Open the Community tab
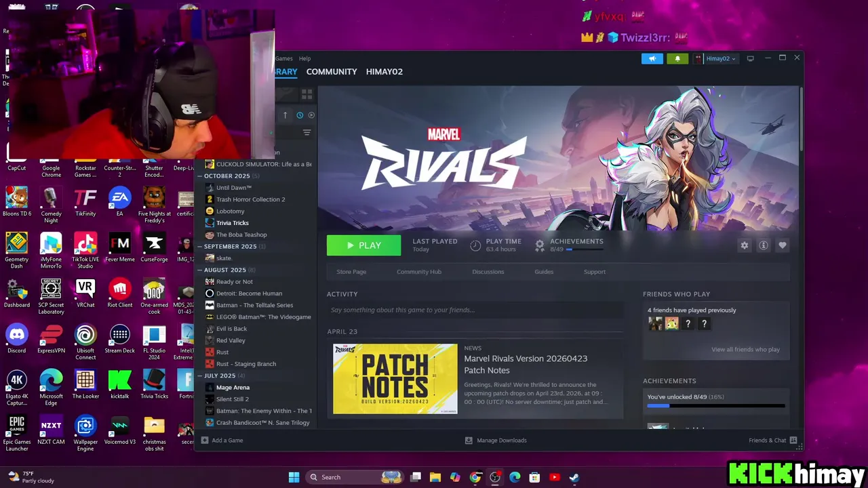Viewport: 868px width, 488px height. pyautogui.click(x=331, y=71)
